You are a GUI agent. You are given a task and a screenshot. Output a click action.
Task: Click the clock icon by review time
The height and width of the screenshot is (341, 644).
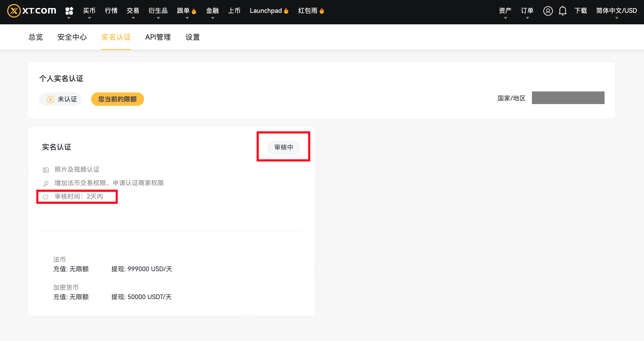click(46, 197)
